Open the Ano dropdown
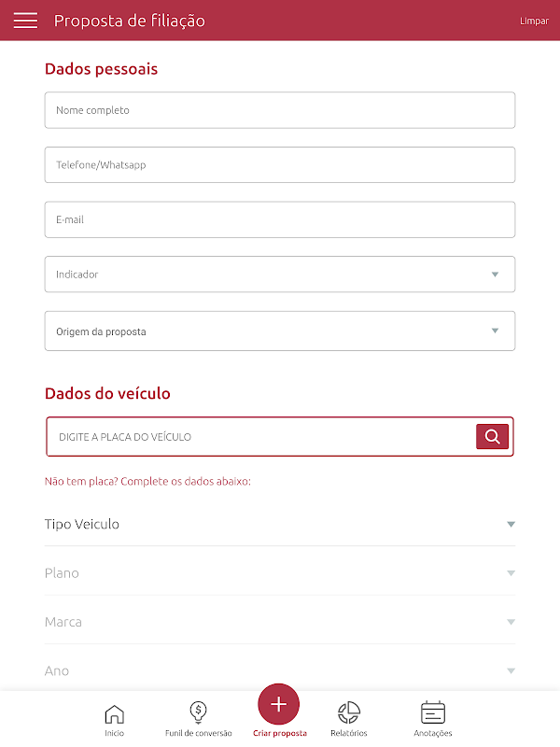The height and width of the screenshot is (747, 560). pos(280,669)
